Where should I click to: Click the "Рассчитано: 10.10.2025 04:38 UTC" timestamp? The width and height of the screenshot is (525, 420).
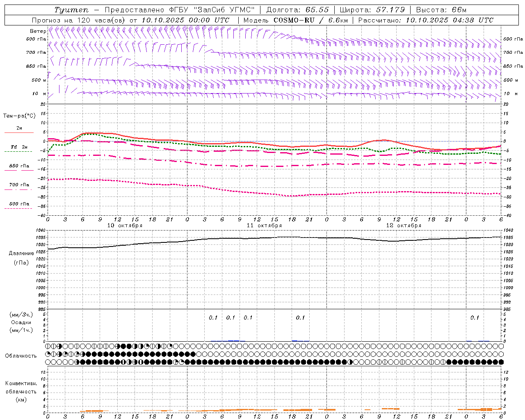(x=426, y=20)
